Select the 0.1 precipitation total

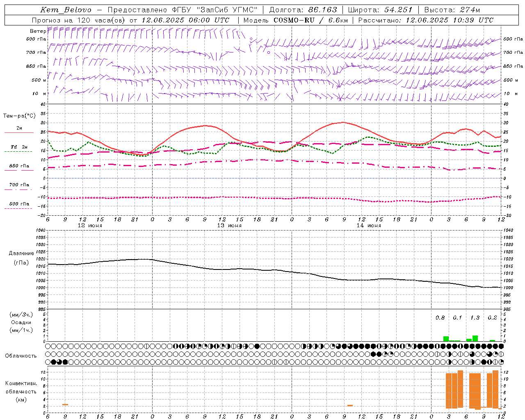click(457, 317)
